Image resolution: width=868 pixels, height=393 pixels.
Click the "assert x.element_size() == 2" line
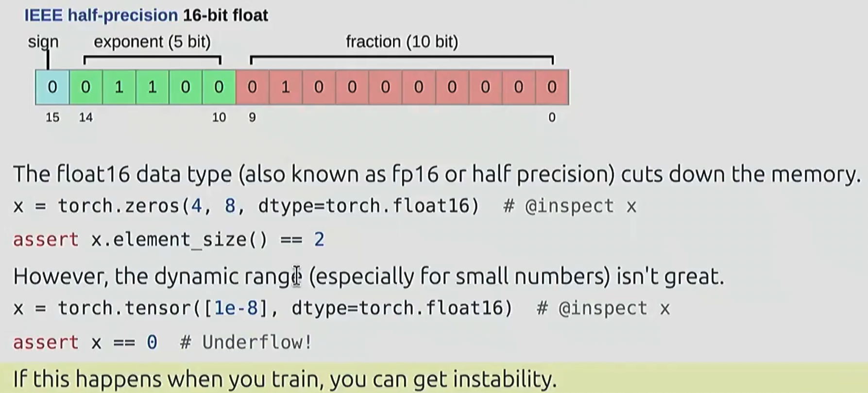[x=169, y=240]
